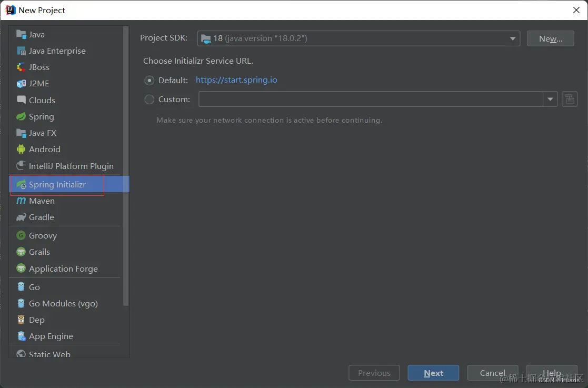Select the Custom service URL radio button

click(150, 100)
